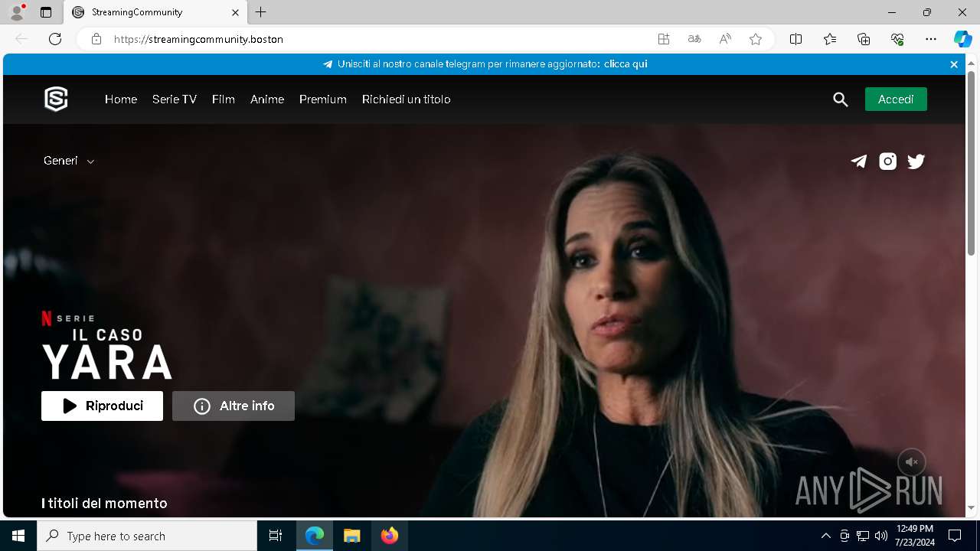Toggle the trailer mute speaker icon
The image size is (980, 551).
click(x=912, y=462)
